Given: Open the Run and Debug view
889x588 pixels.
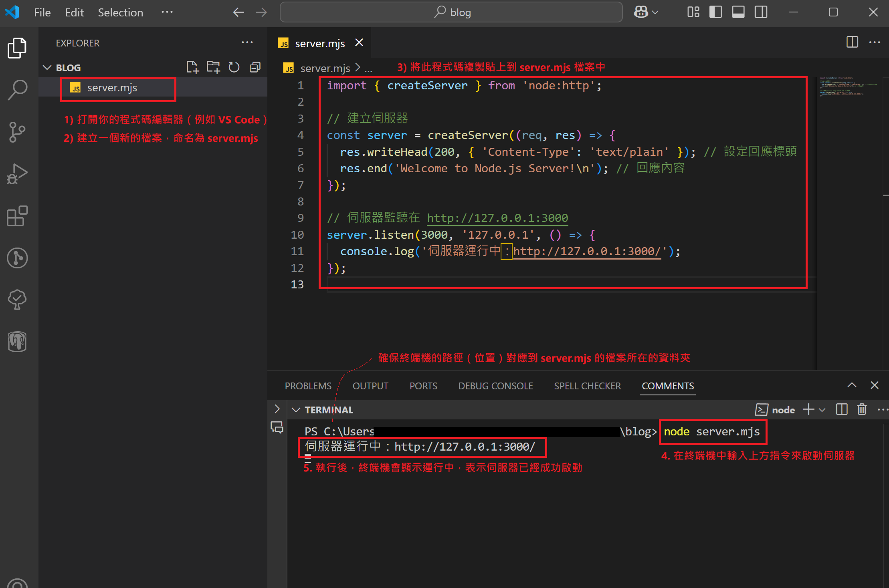Looking at the screenshot, I should (x=18, y=174).
